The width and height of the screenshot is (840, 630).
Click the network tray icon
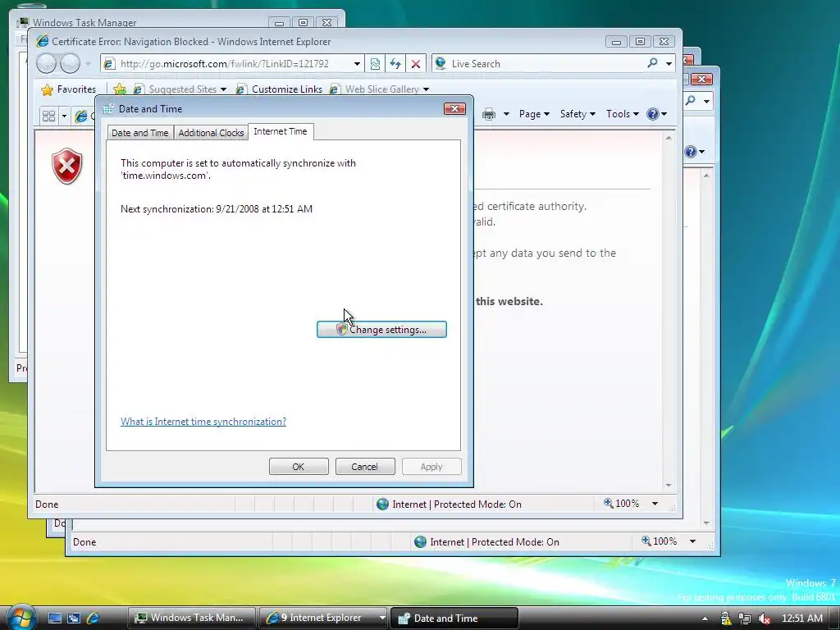(745, 619)
